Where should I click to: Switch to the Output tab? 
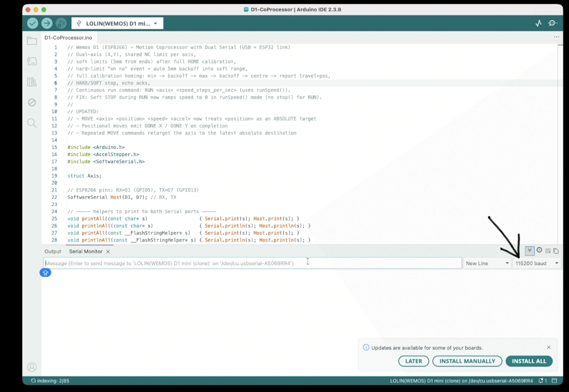click(x=53, y=251)
